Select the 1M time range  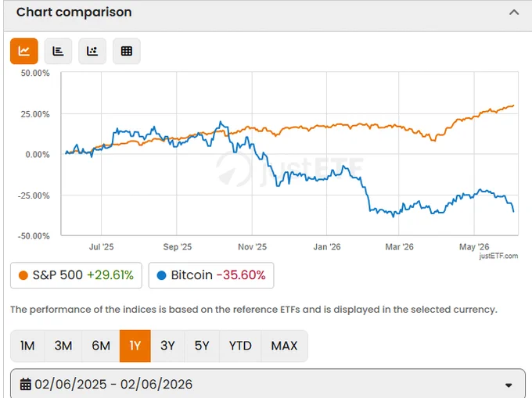[x=27, y=346]
